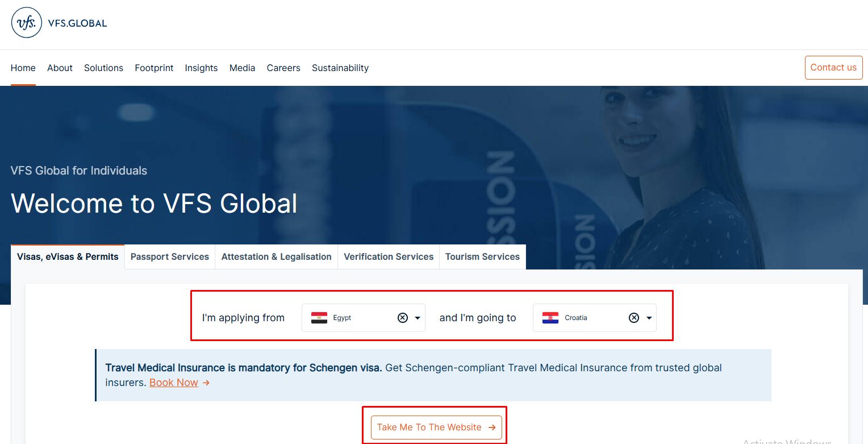Visit the Careers page
Viewport: 868px width, 444px height.
click(x=283, y=68)
